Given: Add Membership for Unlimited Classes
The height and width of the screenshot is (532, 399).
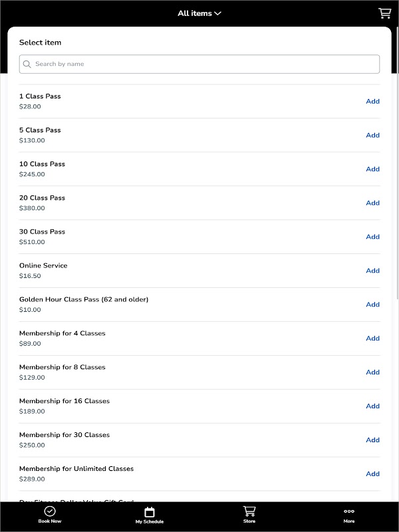Looking at the screenshot, I should 372,474.
